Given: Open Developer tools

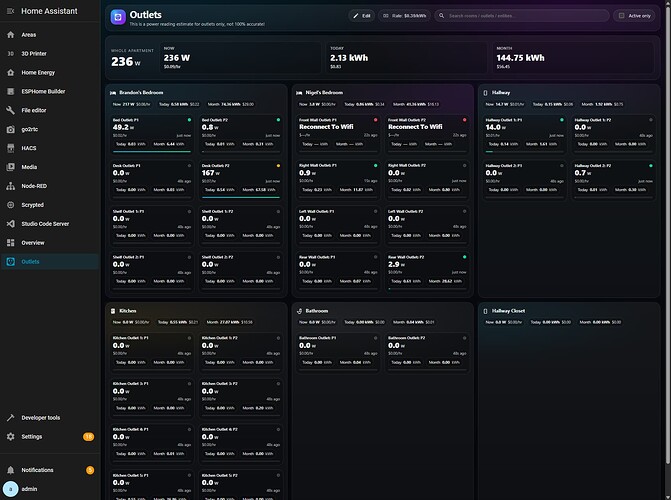Looking at the screenshot, I should (40, 417).
